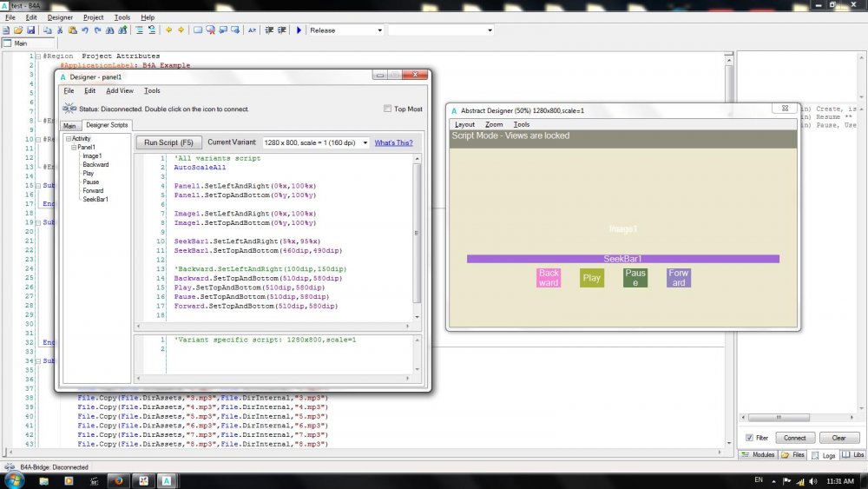Click the Open folder toolbar icon
Screen dimensions: 868x489
[18, 30]
